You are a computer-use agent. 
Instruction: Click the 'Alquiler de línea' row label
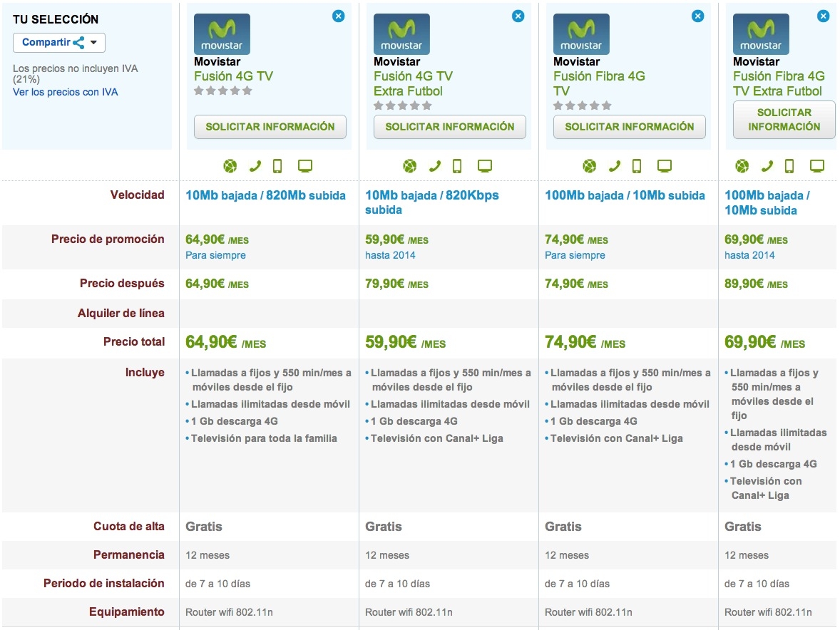121,313
